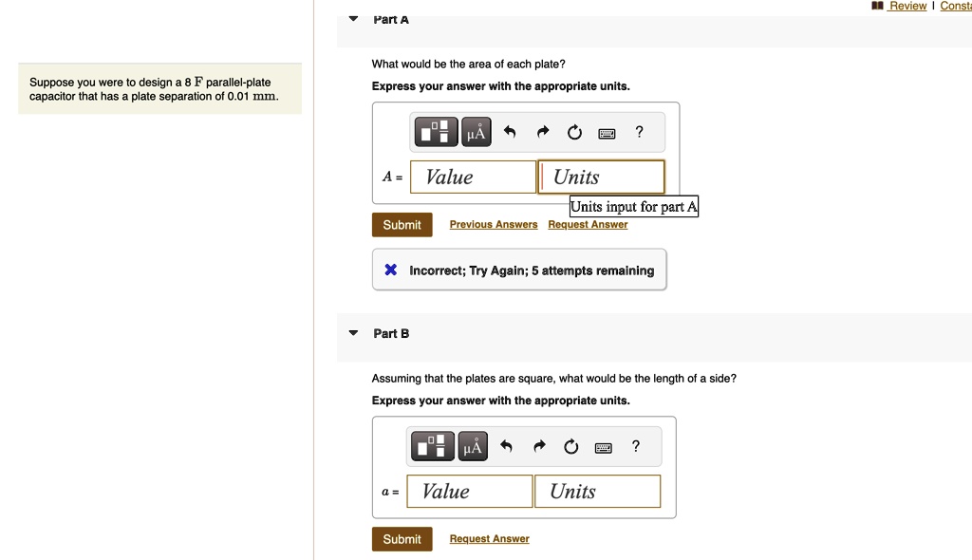Reset the Part A answer field
The height and width of the screenshot is (560, 972).
pos(574,132)
